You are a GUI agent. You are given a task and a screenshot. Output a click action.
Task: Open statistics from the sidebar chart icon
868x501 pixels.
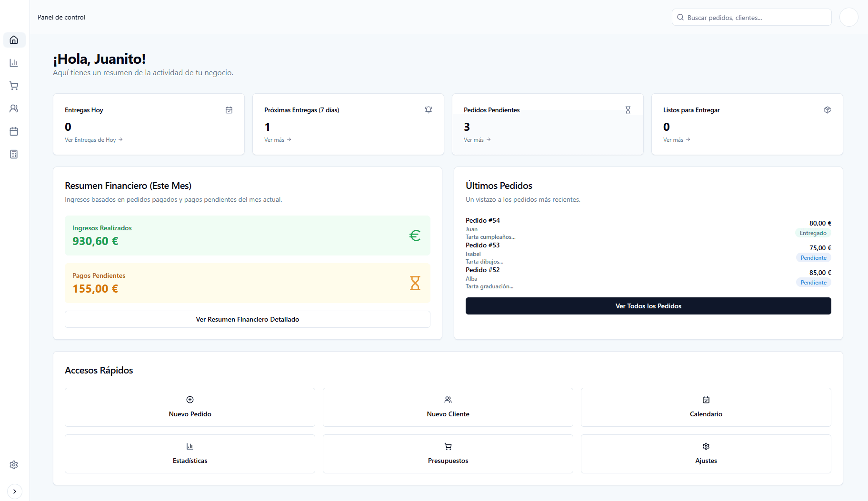(14, 63)
